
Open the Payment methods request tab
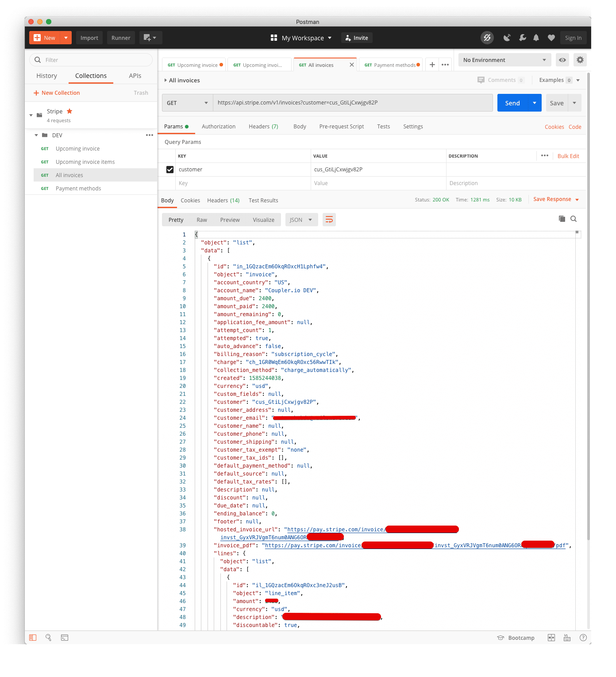pyautogui.click(x=391, y=65)
